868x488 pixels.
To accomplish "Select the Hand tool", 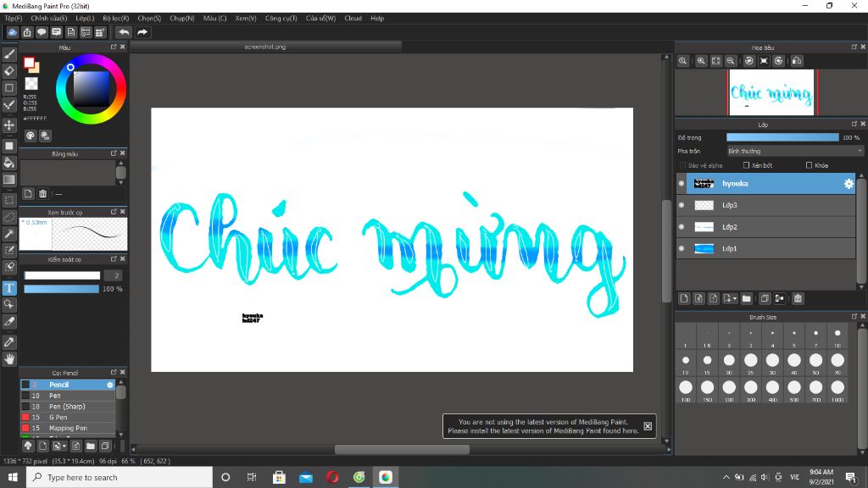I will point(9,359).
